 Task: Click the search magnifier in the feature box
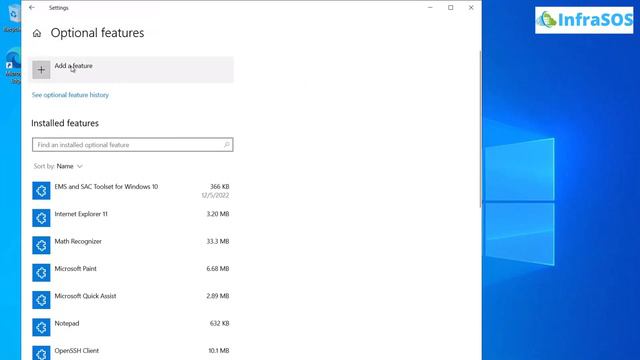coord(227,144)
